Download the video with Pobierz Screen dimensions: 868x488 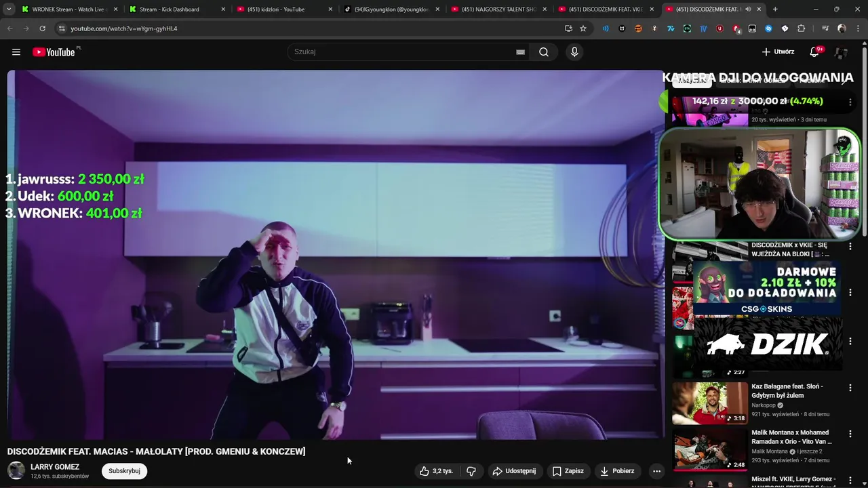click(x=617, y=471)
